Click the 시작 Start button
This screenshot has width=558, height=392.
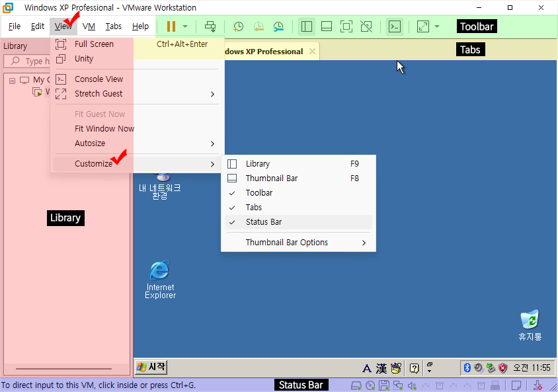click(x=151, y=367)
